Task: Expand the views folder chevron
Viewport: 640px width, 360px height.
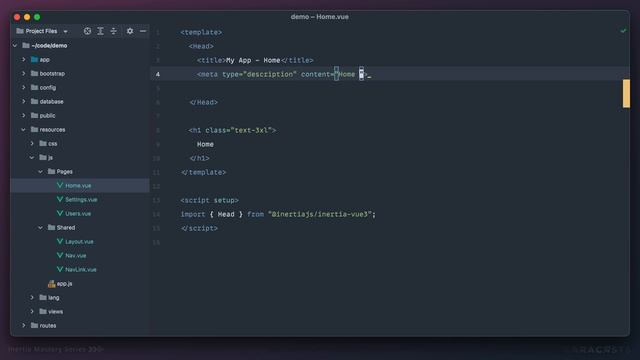Action: [32, 311]
